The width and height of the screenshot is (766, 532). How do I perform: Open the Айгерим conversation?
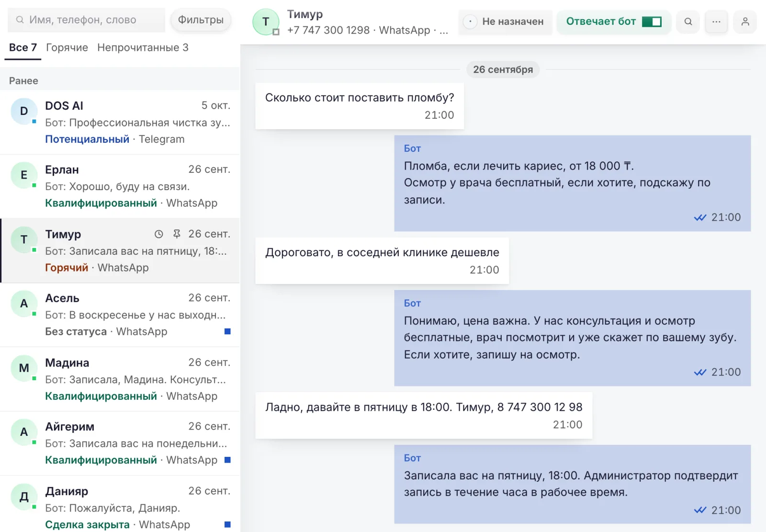pos(120,443)
